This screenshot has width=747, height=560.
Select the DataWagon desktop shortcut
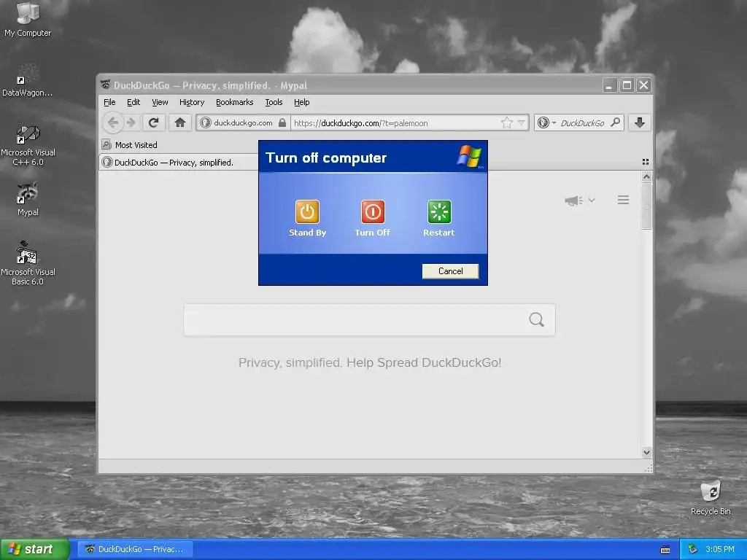point(28,80)
